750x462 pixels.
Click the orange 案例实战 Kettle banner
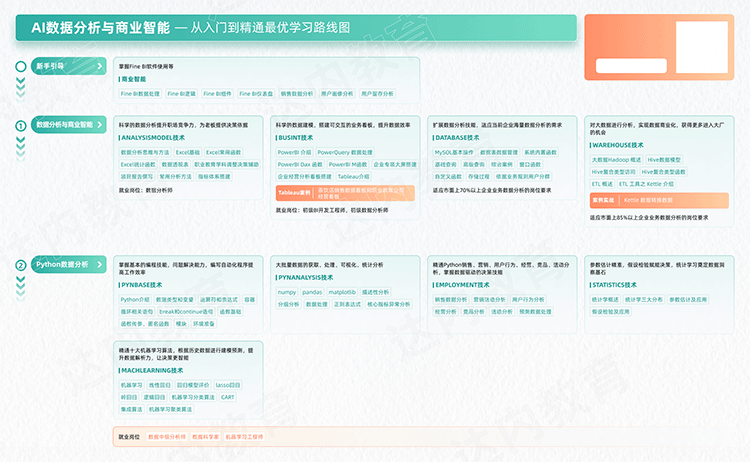tap(659, 200)
